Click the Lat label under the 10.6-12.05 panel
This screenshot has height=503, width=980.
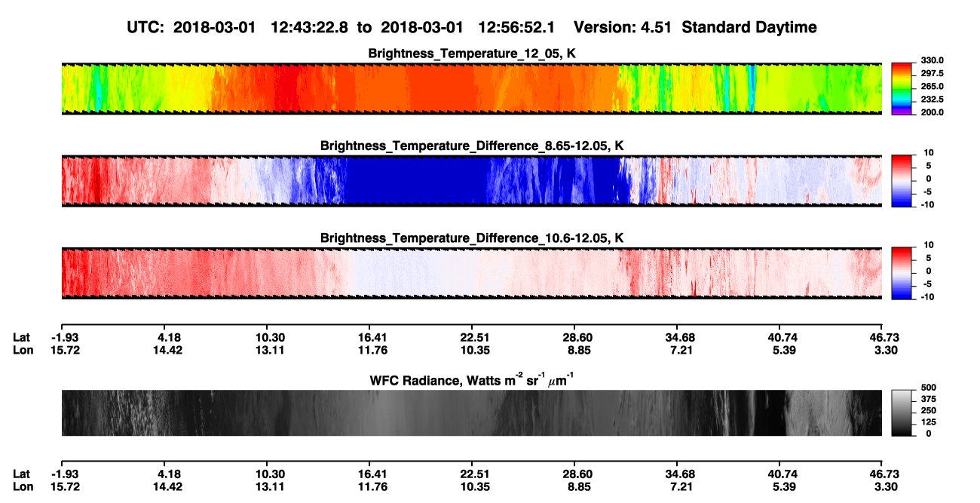pos(20,338)
